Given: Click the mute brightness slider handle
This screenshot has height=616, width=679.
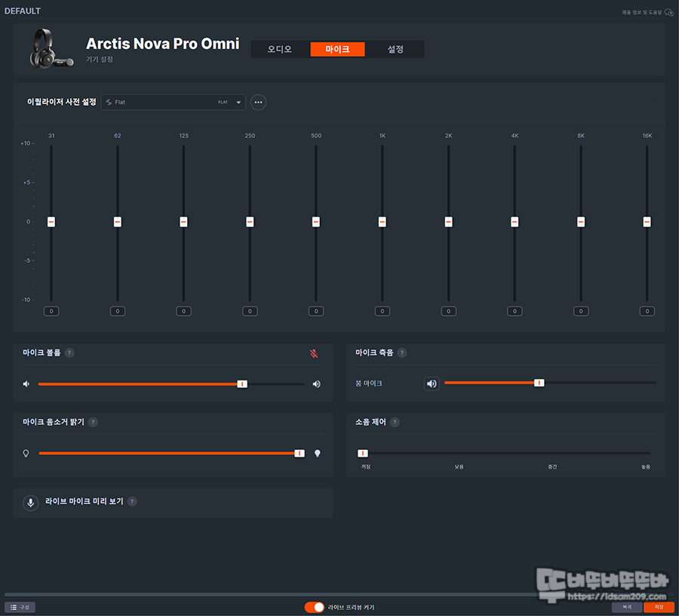Looking at the screenshot, I should click(x=300, y=453).
